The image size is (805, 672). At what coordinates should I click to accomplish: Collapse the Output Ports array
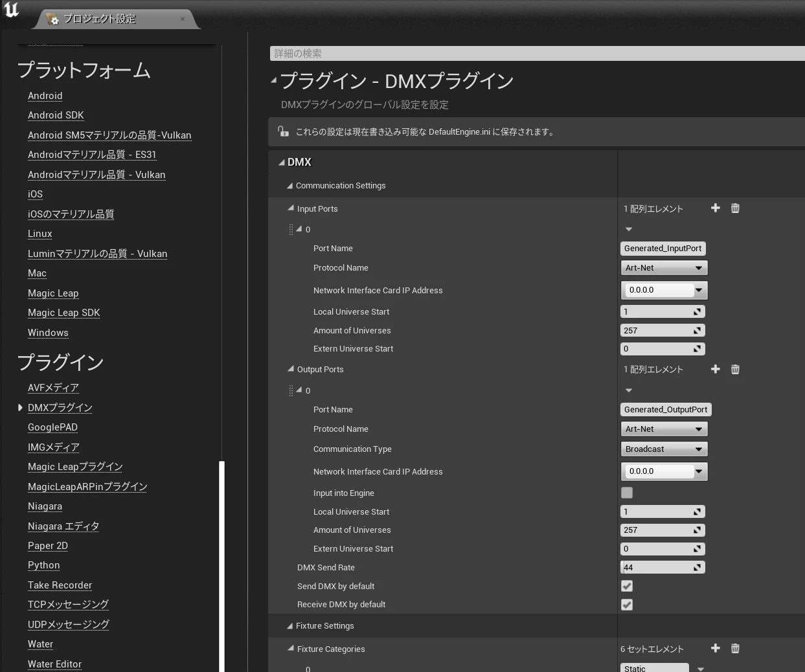pos(291,369)
